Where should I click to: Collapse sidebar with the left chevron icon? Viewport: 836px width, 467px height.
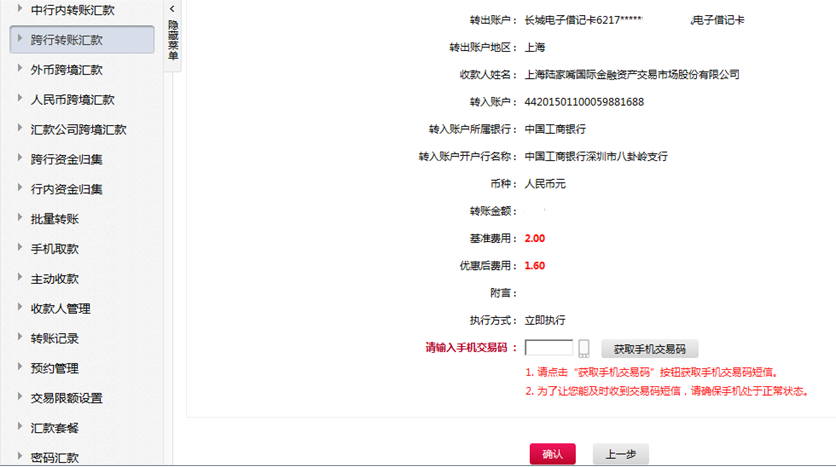tap(172, 9)
